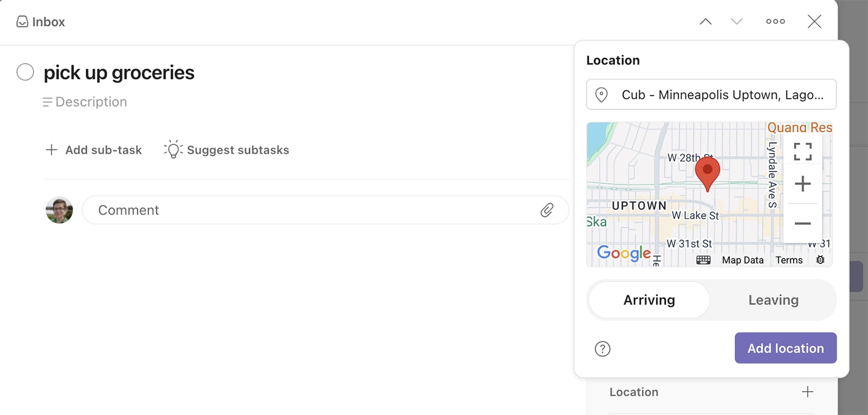The image size is (868, 415).
Task: Go to next task with down chevron
Action: [x=736, y=22]
